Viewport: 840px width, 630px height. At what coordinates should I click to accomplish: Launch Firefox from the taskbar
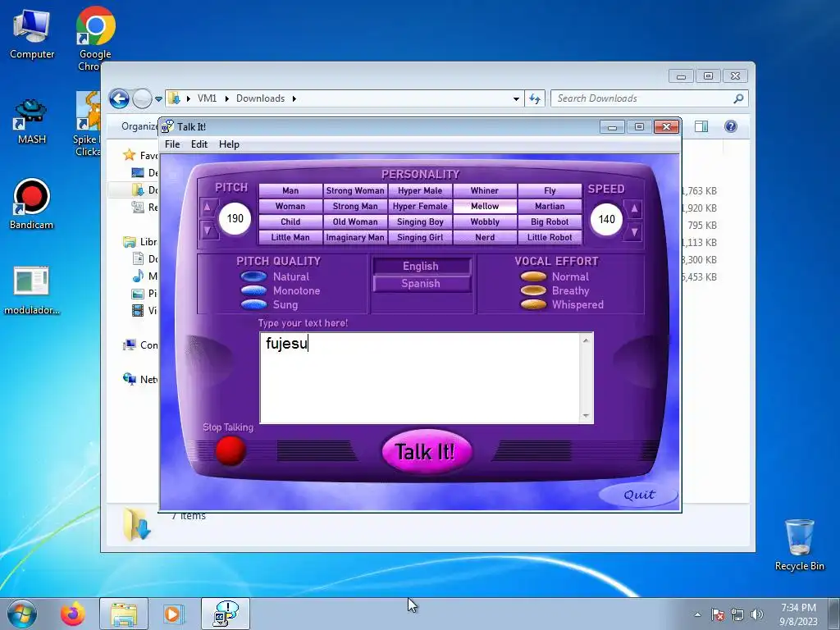[x=72, y=614]
